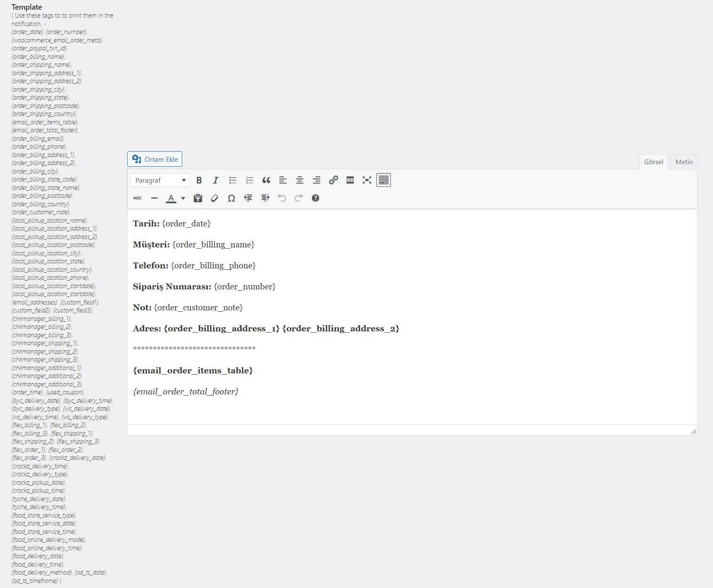The width and height of the screenshot is (713, 588).
Task: Click the asterisk separator line in editor
Action: [194, 349]
